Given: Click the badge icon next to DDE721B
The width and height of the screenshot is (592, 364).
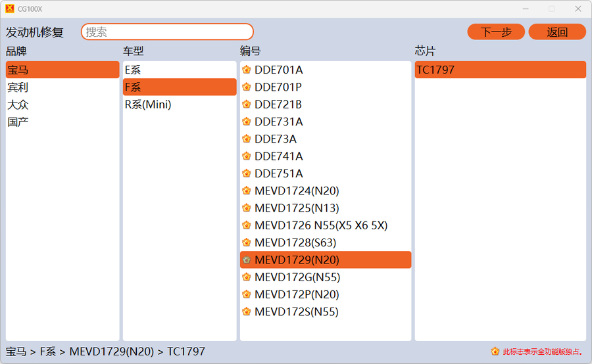Looking at the screenshot, I should click(x=247, y=104).
